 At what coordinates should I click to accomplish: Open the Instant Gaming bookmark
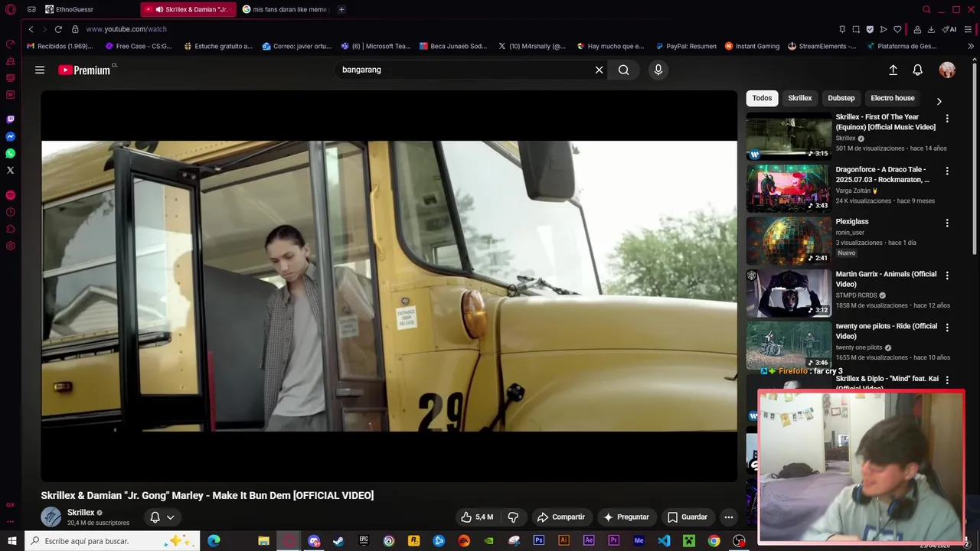[752, 46]
